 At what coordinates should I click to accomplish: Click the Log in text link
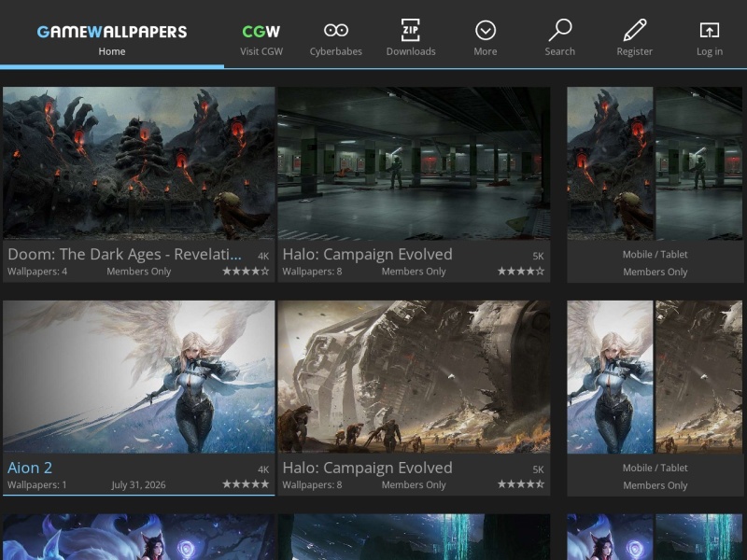710,51
